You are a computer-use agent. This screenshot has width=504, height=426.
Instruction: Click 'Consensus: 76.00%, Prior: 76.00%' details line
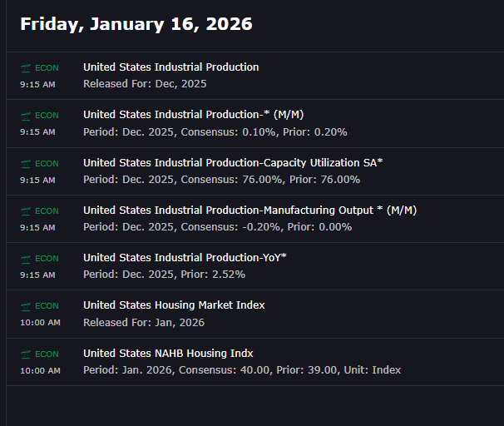point(222,180)
